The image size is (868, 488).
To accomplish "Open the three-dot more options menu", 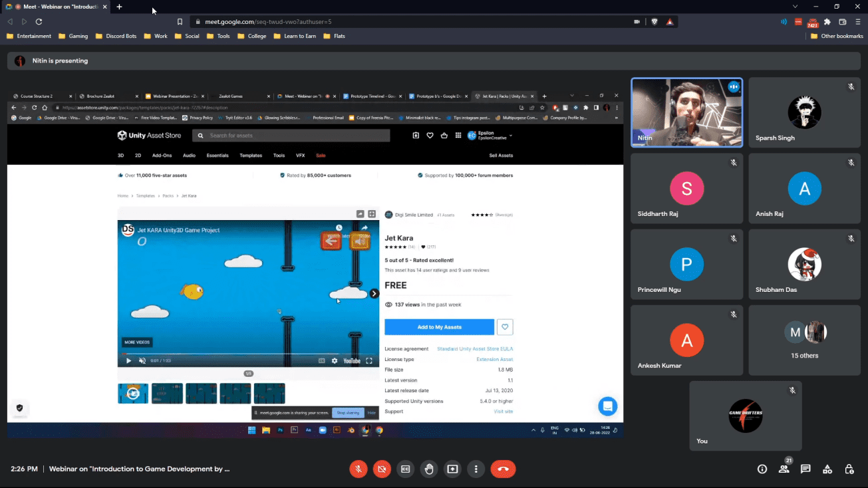I will coord(476,469).
